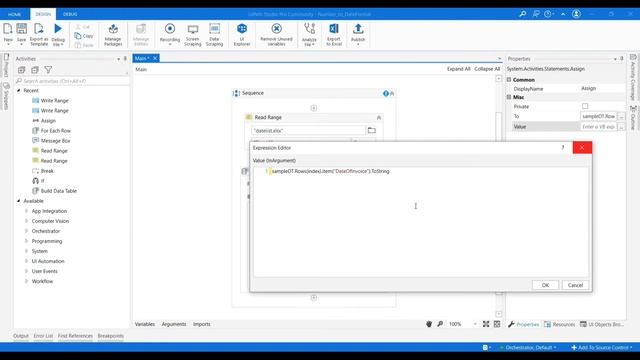Expand App Integration category

click(27, 211)
